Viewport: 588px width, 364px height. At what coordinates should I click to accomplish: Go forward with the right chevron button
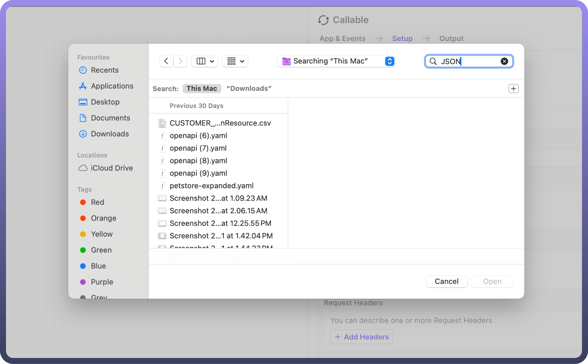[180, 61]
